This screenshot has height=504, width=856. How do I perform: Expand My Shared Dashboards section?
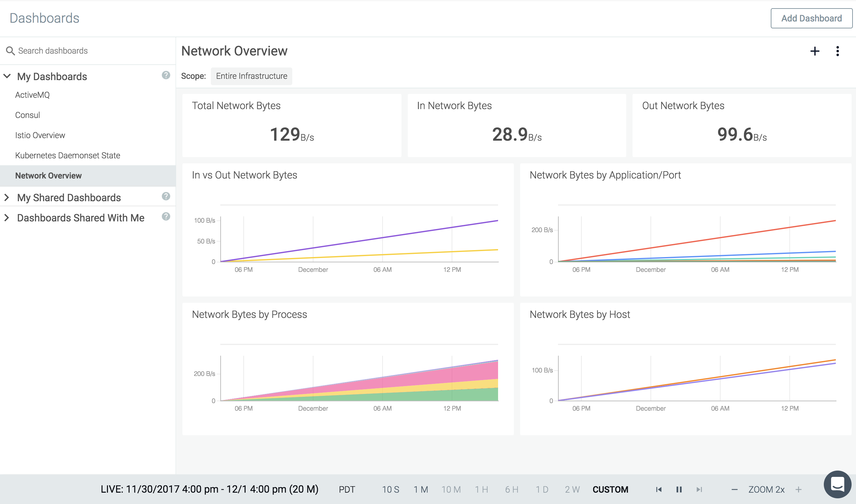click(6, 197)
